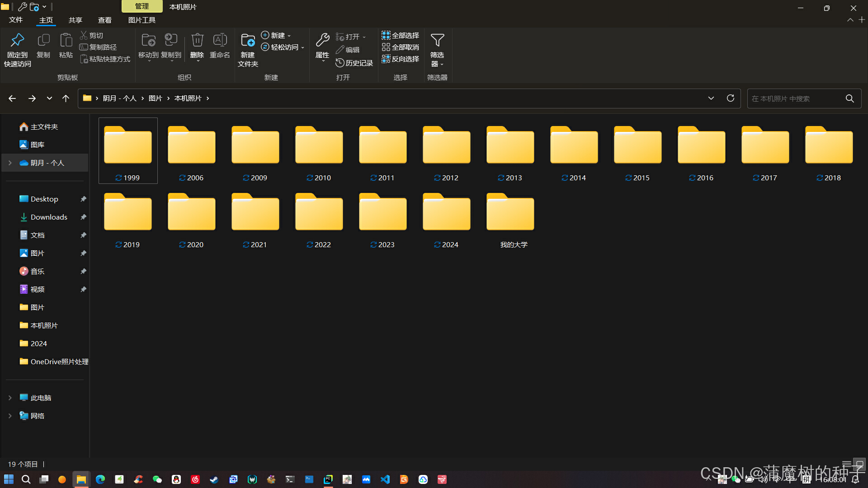
Task: Expand the 此电脑 tree node
Action: [10, 398]
